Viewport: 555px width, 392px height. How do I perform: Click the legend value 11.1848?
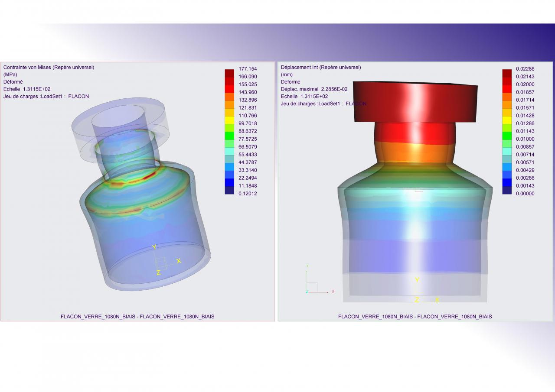click(x=248, y=186)
